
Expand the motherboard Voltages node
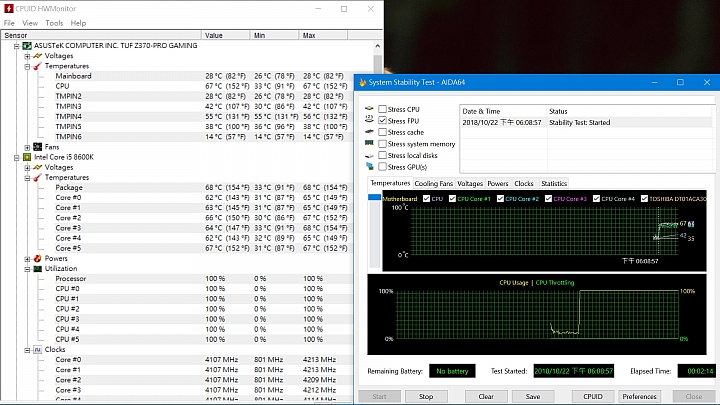(x=27, y=56)
